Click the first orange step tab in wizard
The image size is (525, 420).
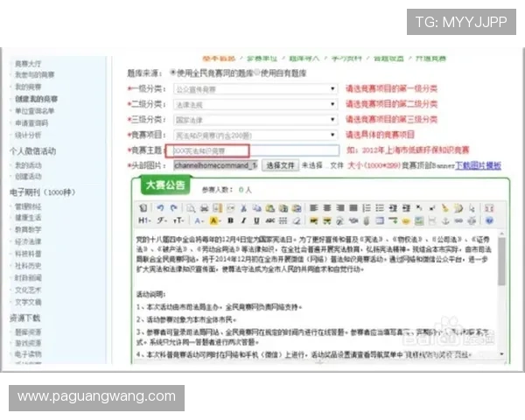(219, 59)
